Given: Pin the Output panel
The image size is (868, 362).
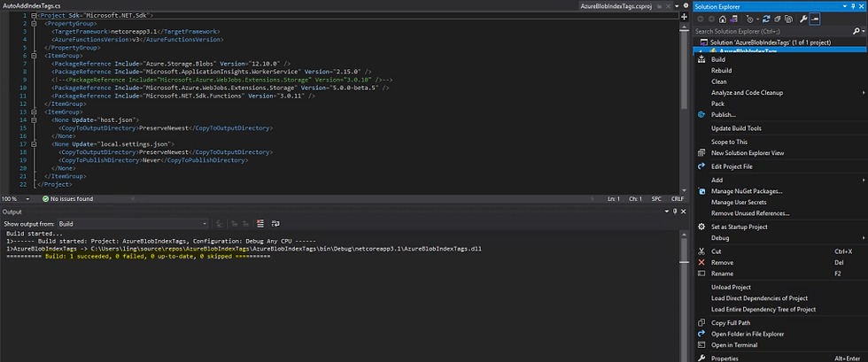Looking at the screenshot, I should click(x=675, y=212).
